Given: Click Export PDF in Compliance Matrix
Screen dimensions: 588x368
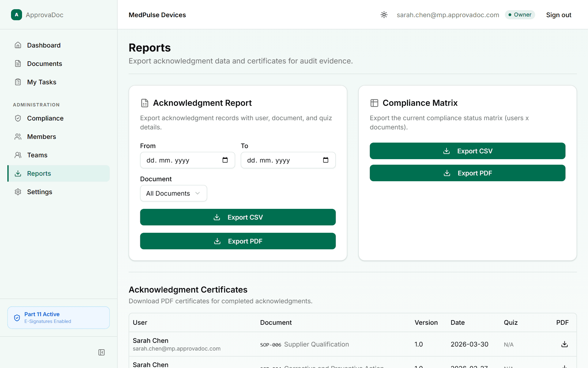Looking at the screenshot, I should pos(467,173).
